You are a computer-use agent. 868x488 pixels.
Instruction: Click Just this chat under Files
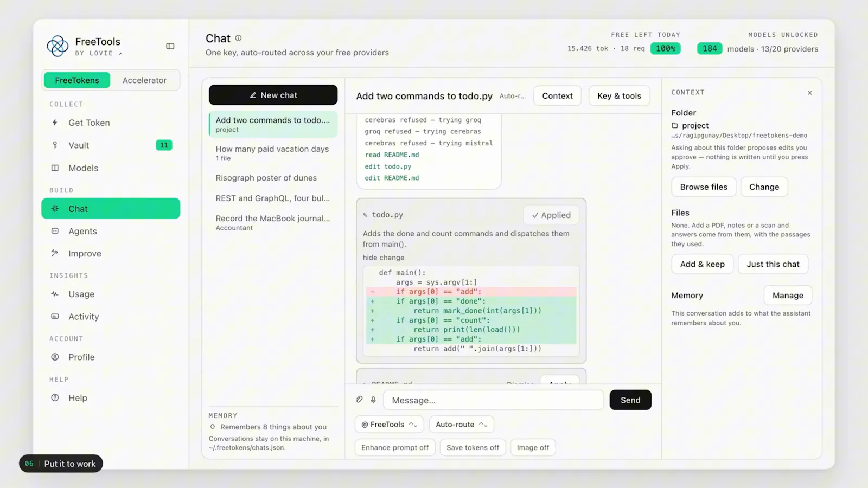click(x=773, y=264)
